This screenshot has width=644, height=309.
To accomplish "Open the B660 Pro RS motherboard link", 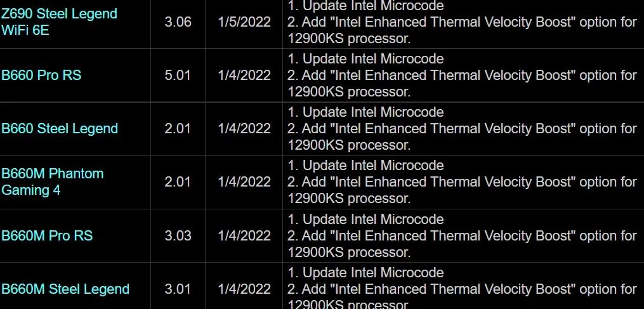I will tap(41, 76).
